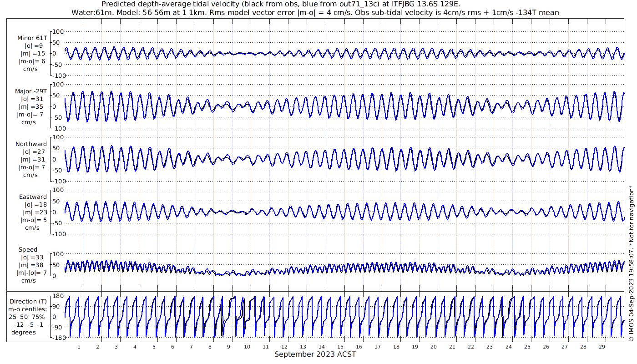Screen dimensions: 637x364
Task: Click the '180' top tick of Direction axis
Action: 57,296
